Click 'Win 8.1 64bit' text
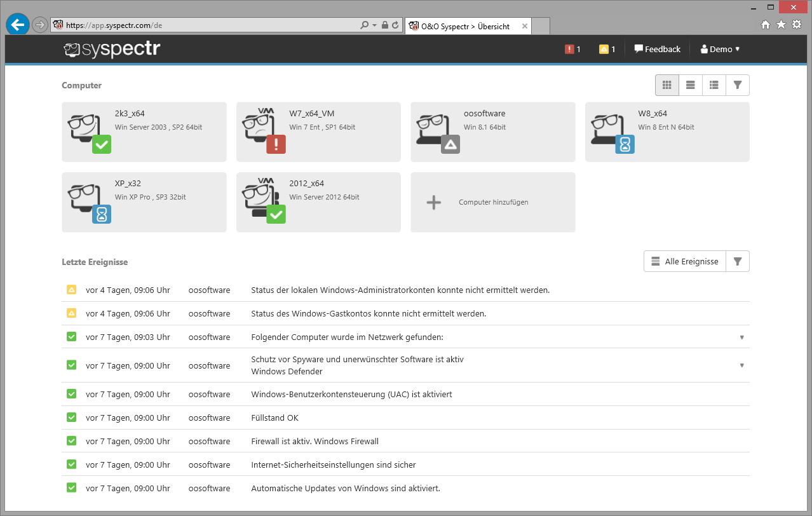 (485, 127)
